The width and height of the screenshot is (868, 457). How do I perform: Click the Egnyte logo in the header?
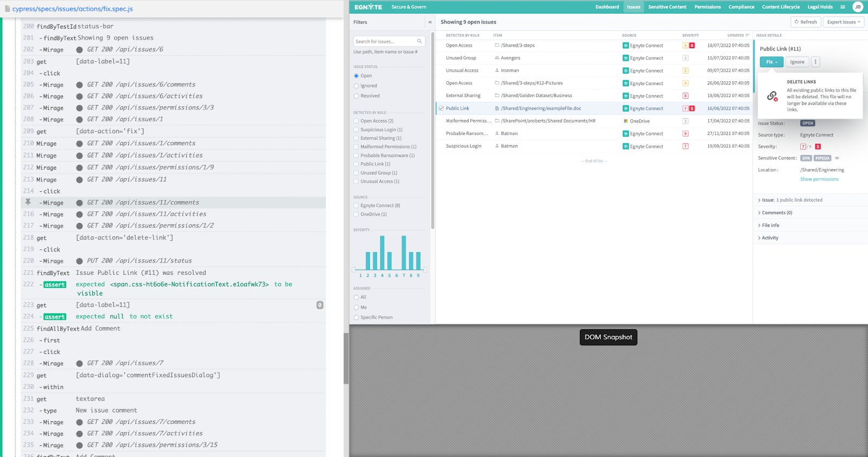pyautogui.click(x=368, y=7)
